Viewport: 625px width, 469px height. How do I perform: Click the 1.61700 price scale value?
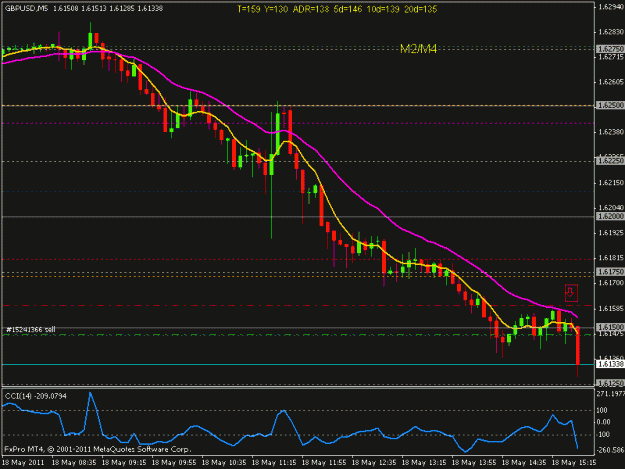point(611,283)
